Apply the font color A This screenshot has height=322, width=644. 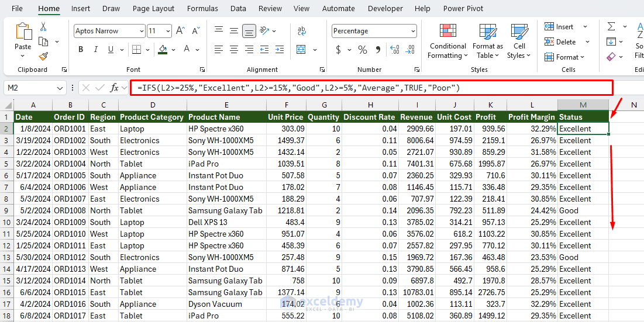point(187,50)
